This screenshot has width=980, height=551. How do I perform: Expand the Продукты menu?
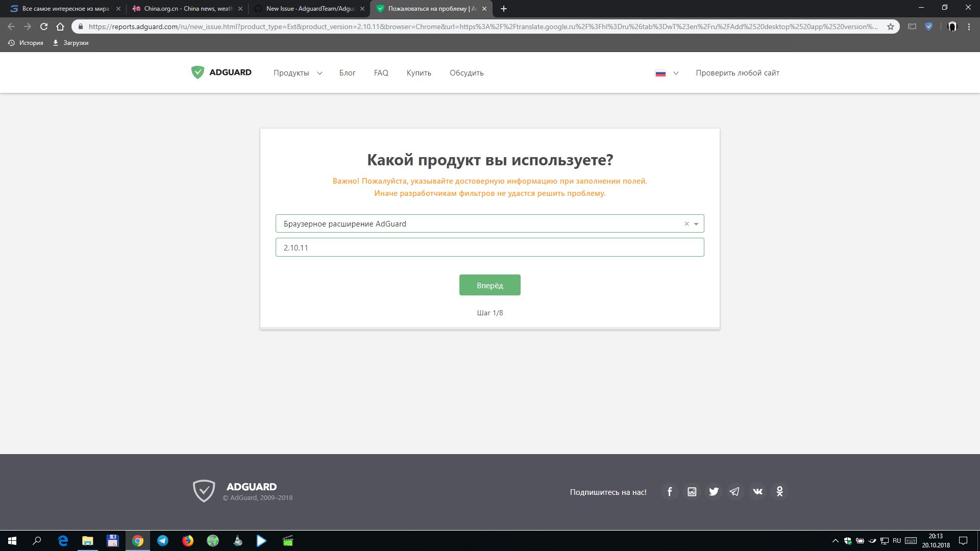tap(298, 73)
